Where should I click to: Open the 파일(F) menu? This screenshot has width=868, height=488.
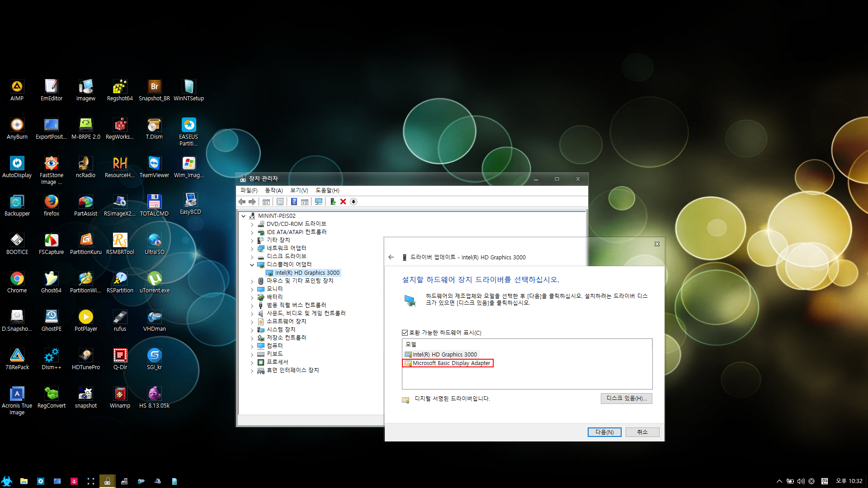(x=249, y=191)
